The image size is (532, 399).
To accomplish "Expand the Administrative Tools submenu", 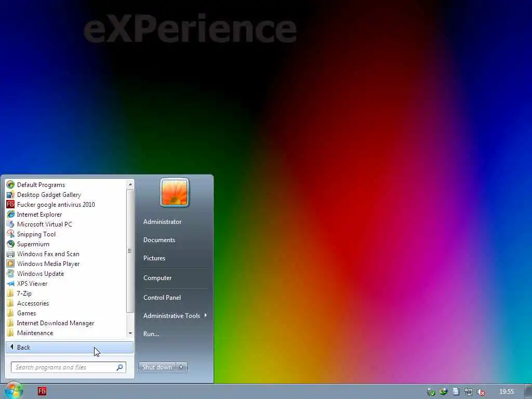I will pos(175,316).
